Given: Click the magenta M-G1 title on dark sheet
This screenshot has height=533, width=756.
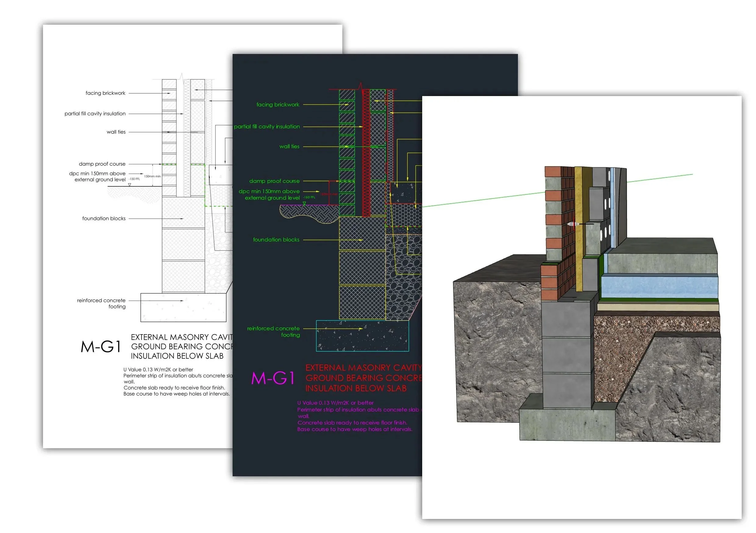Looking at the screenshot, I should pos(273,378).
